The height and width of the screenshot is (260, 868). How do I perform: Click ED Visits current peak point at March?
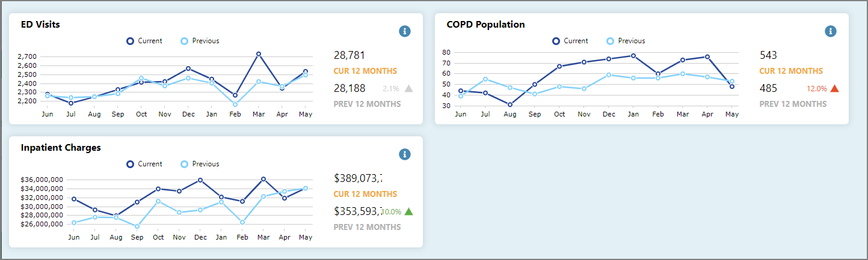tap(259, 54)
